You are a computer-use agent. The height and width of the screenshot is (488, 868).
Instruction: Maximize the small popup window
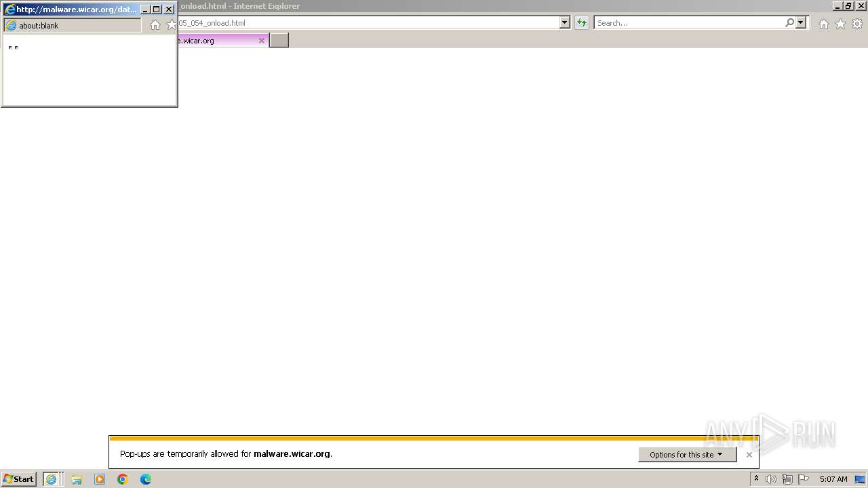tap(157, 9)
